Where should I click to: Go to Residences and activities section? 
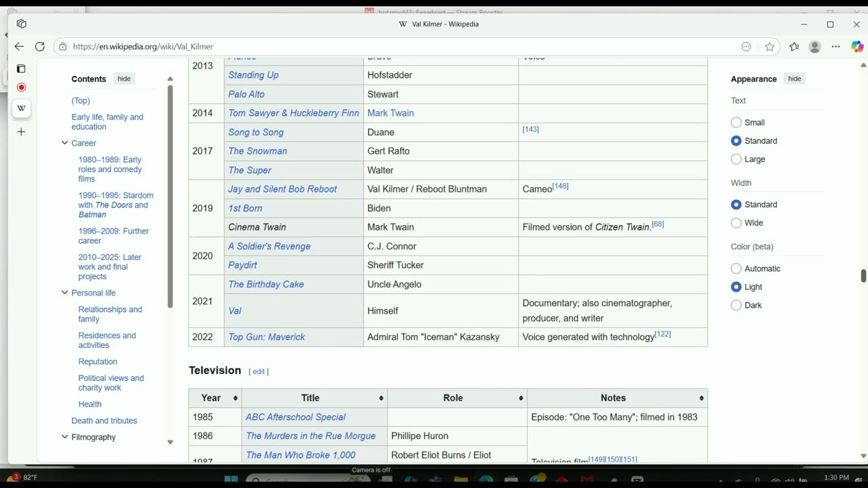click(x=106, y=340)
